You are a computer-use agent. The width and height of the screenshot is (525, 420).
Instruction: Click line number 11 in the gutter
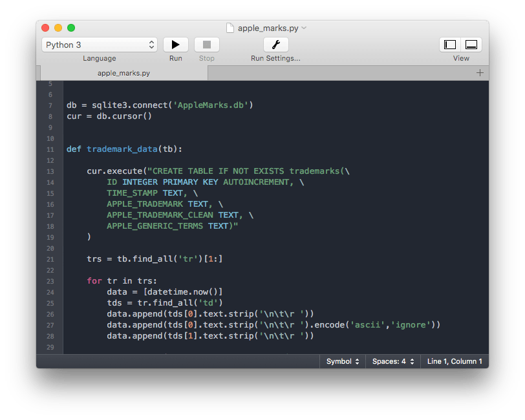(50, 149)
